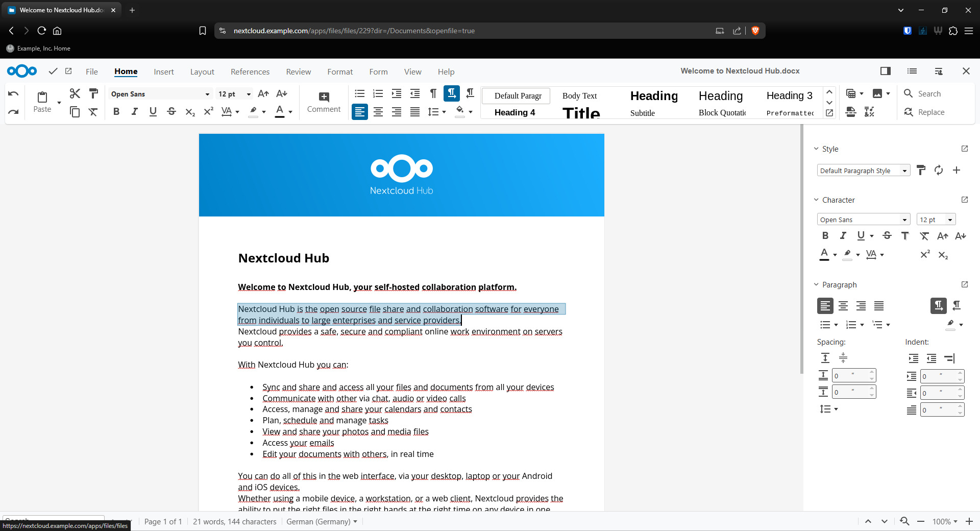The height and width of the screenshot is (531, 980).
Task: Toggle Italic in the sidebar Character panel
Action: [843, 235]
